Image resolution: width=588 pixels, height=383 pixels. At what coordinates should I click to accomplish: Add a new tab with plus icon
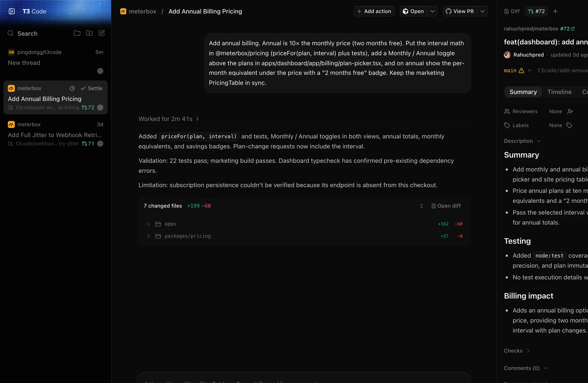coord(555,11)
